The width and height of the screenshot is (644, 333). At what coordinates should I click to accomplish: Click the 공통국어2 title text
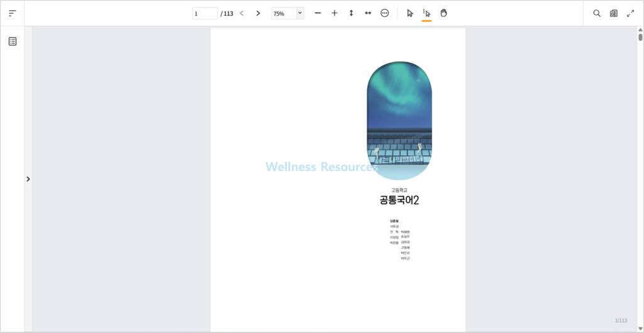coord(399,201)
